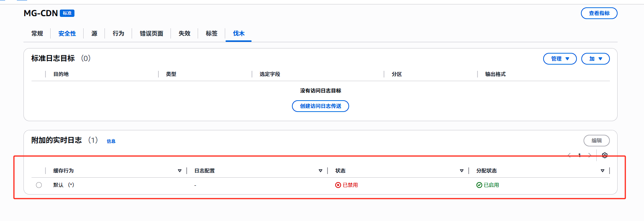Image resolution: width=644 pixels, height=221 pixels.
Task: Go to next page of real-time logs
Action: click(590, 155)
